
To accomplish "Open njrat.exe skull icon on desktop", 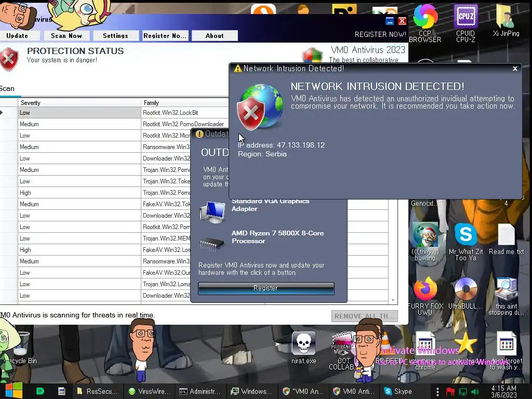I will [303, 348].
